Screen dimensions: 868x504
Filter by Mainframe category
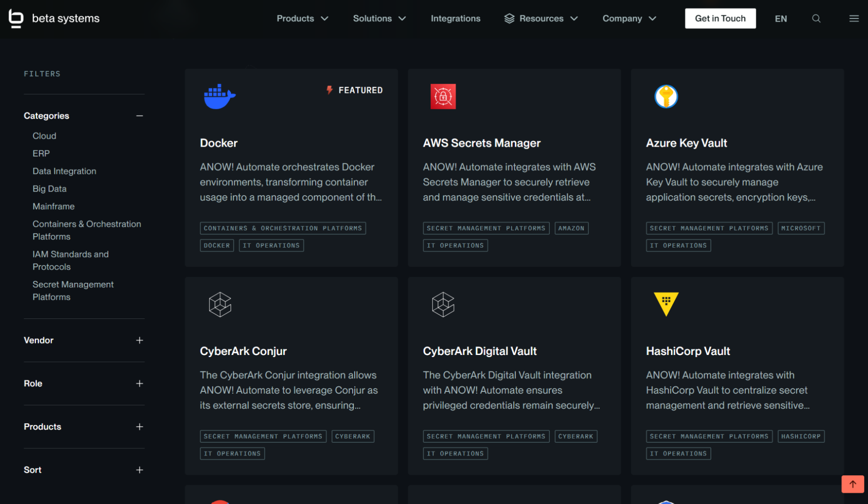point(53,206)
